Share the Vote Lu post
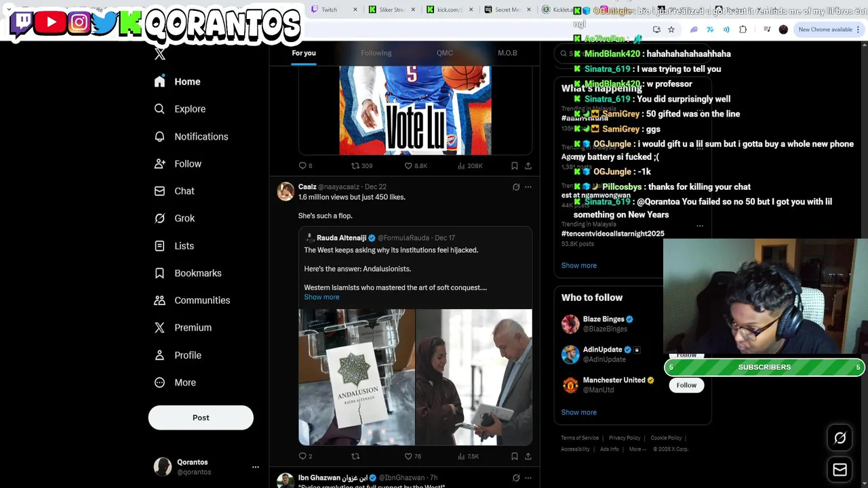The width and height of the screenshot is (868, 488). point(528,165)
